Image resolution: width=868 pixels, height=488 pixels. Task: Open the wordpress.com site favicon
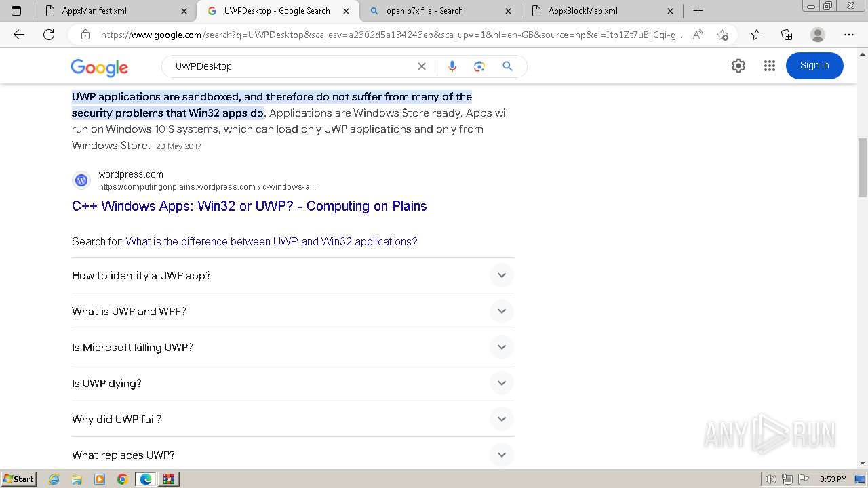coord(81,180)
